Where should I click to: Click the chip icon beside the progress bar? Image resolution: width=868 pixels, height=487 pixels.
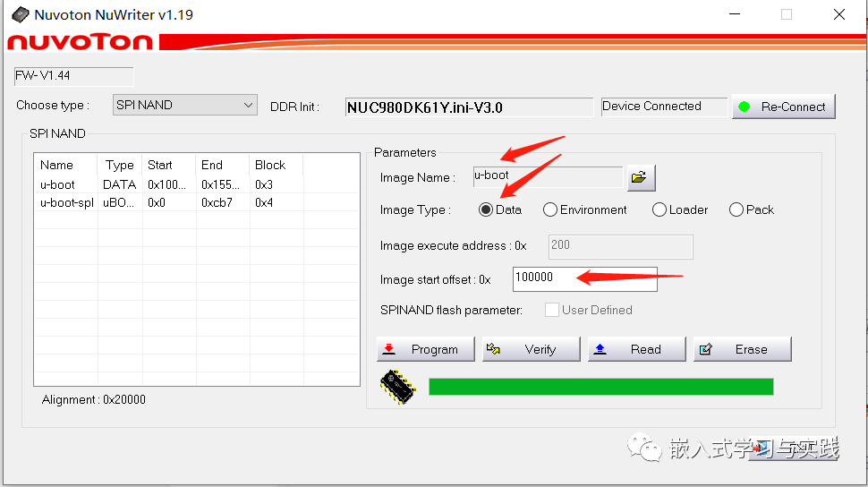397,386
